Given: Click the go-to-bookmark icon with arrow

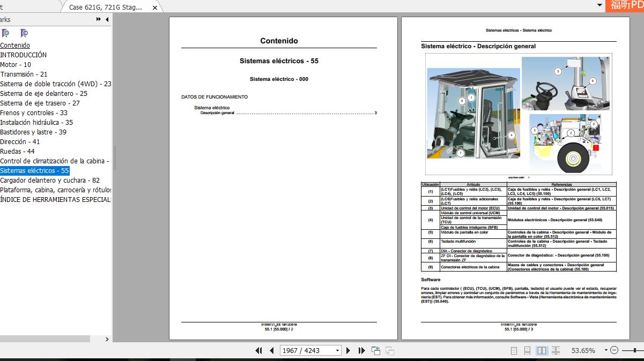Looking at the screenshot, I should point(24,33).
